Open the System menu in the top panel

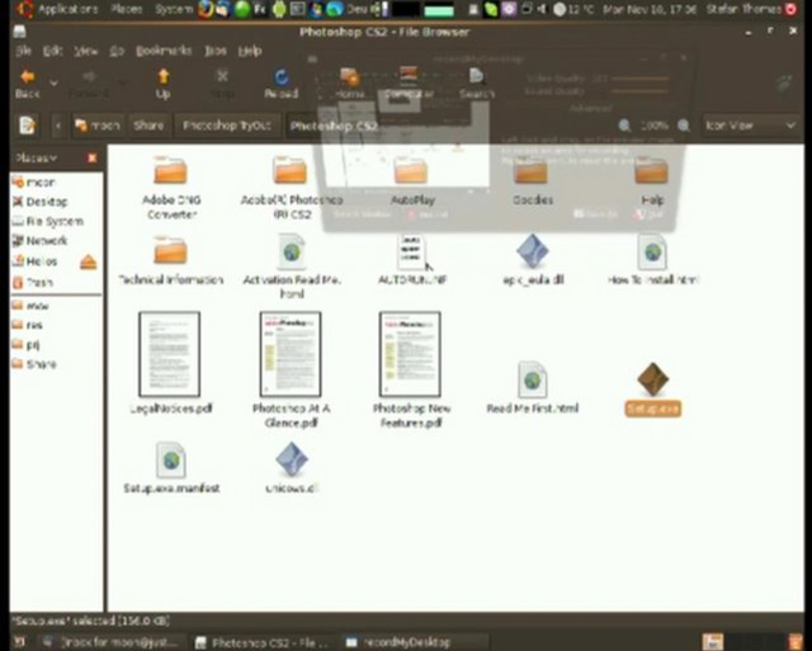pos(173,9)
